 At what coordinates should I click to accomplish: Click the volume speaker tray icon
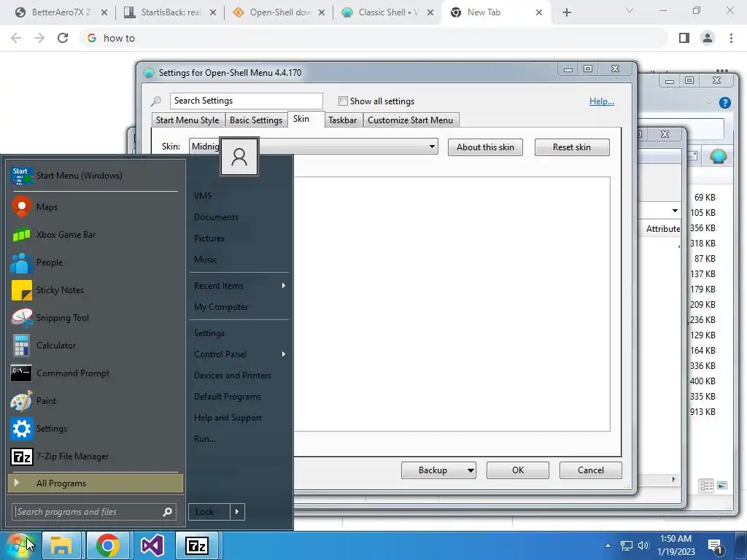(x=643, y=545)
